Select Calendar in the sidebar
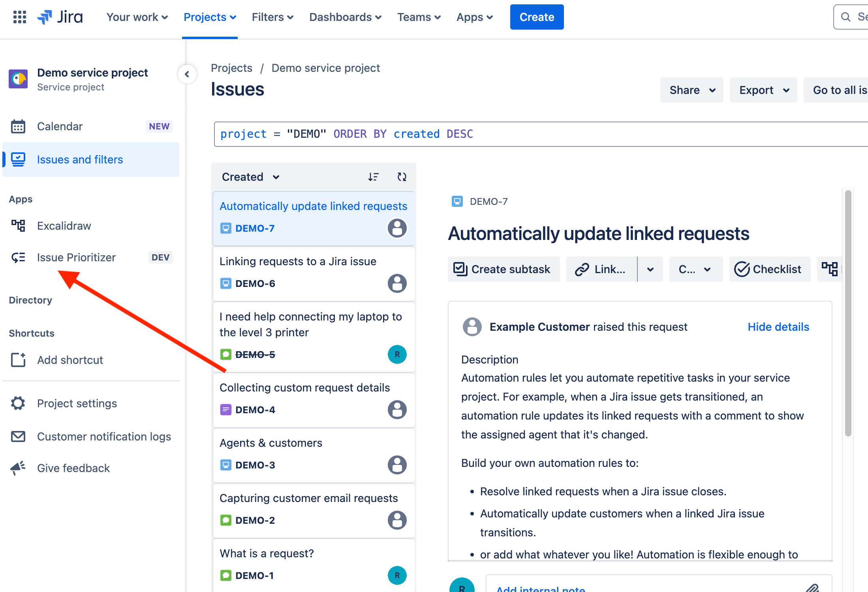 point(91,126)
